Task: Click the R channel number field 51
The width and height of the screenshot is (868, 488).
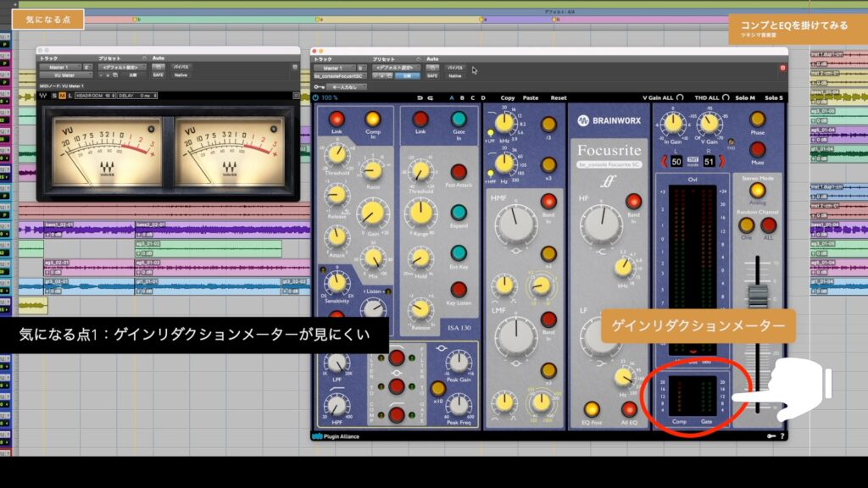Action: pyautogui.click(x=709, y=162)
